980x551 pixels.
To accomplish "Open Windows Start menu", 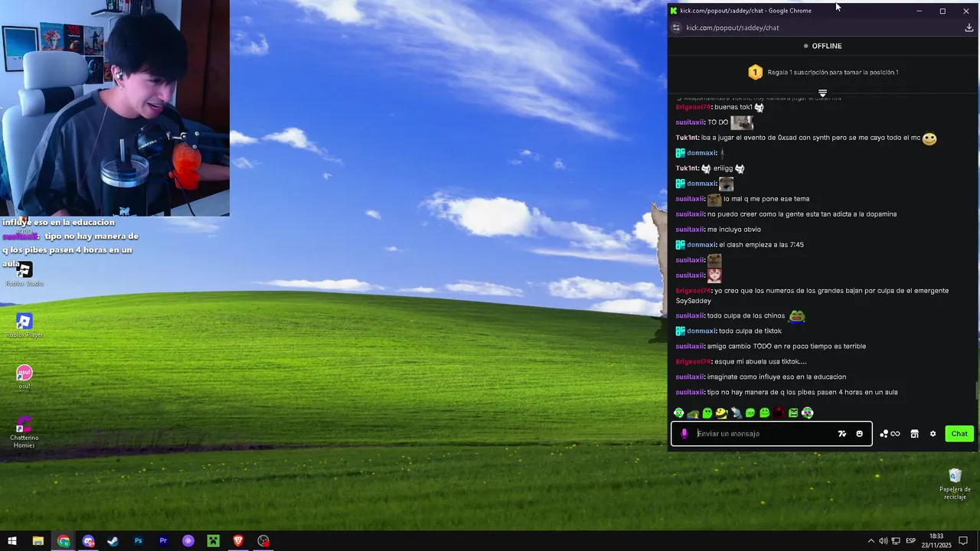I will [12, 541].
